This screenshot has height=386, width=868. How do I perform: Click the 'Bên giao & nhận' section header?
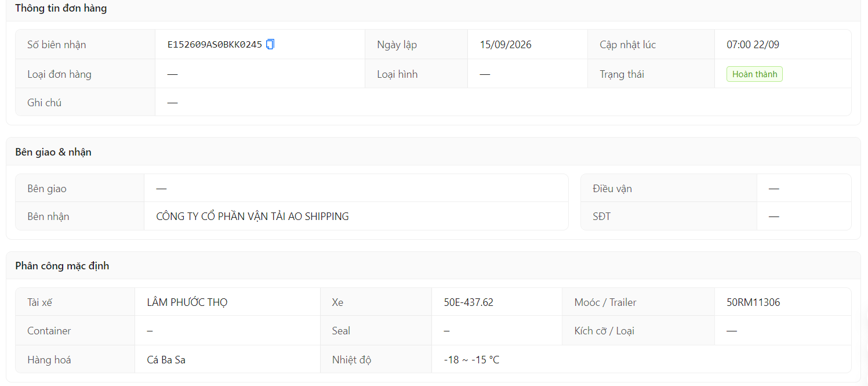(53, 152)
